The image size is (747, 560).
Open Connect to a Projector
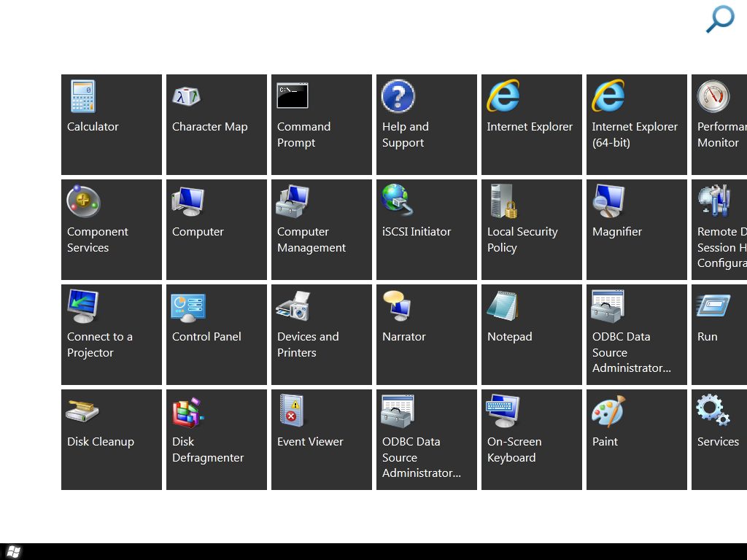click(x=112, y=335)
